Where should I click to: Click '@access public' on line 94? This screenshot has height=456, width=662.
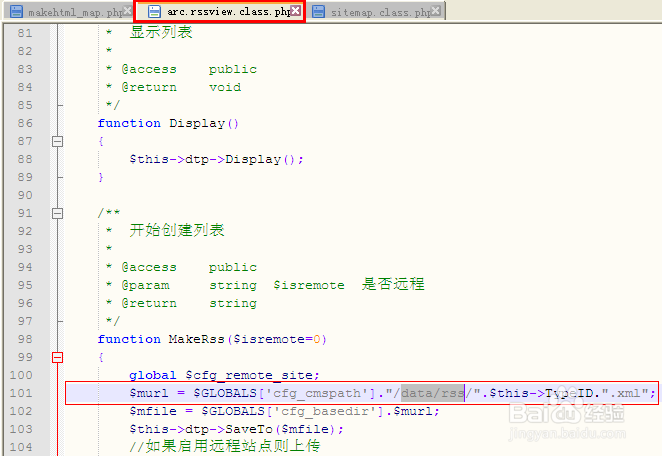coord(189,267)
